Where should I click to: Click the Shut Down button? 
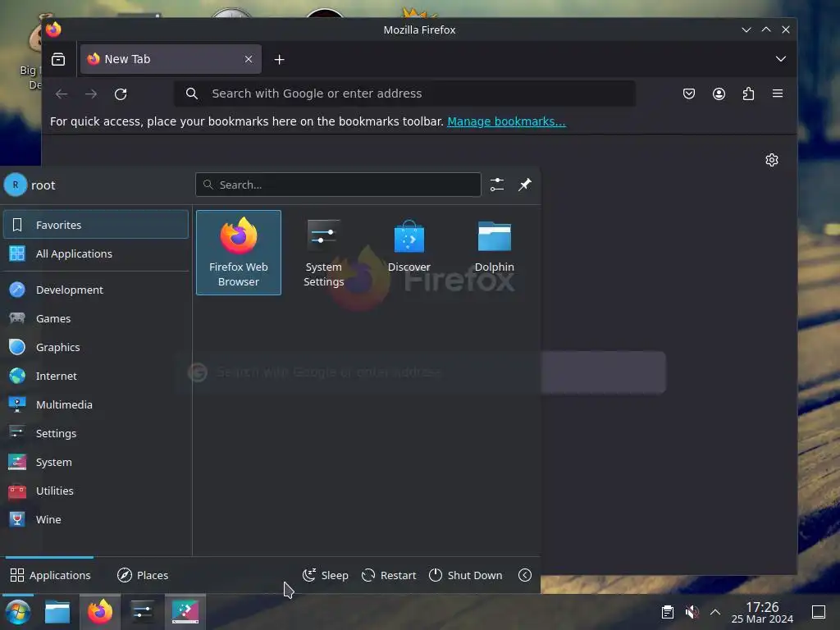466,575
